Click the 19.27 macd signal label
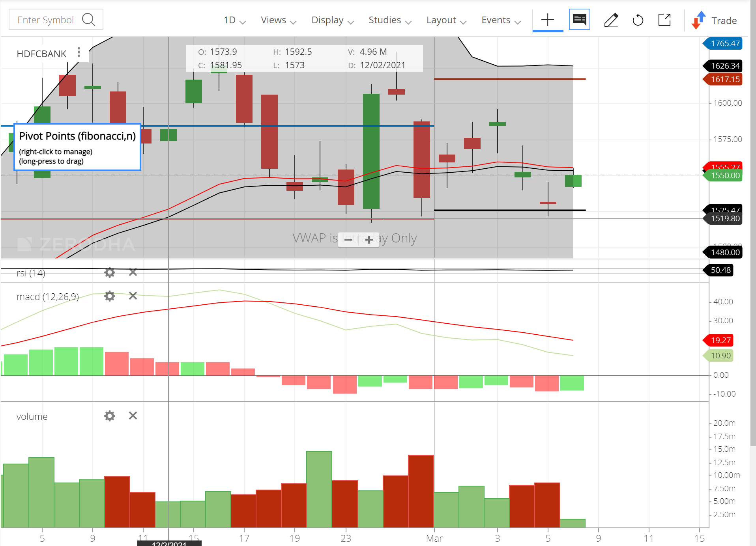The width and height of the screenshot is (756, 546). pos(719,340)
